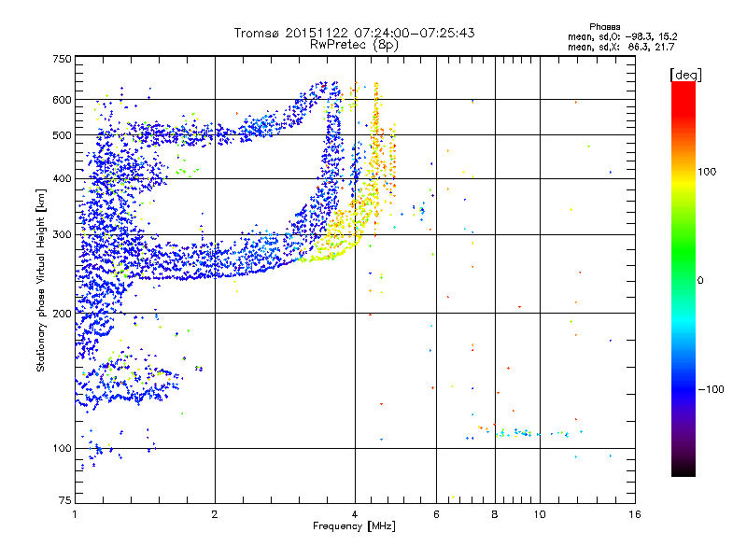Click the x-axis tick label '1'
747x560 pixels.
(75, 514)
